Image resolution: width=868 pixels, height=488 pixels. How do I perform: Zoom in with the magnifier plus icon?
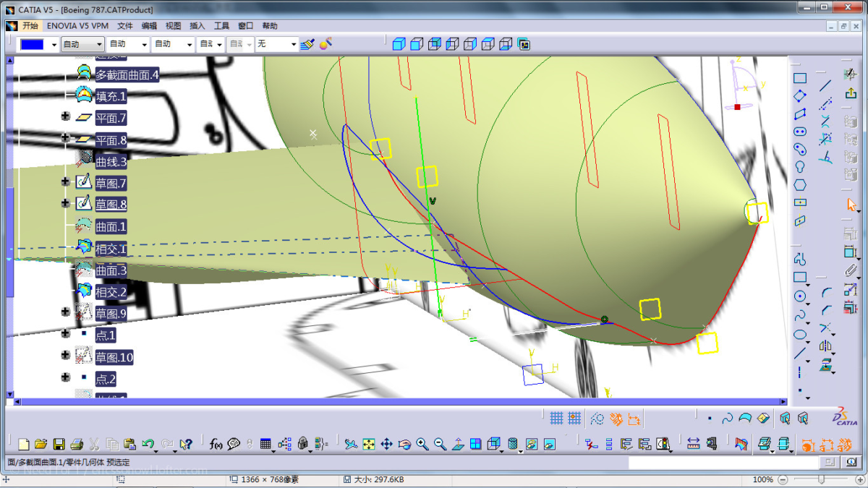tap(422, 444)
